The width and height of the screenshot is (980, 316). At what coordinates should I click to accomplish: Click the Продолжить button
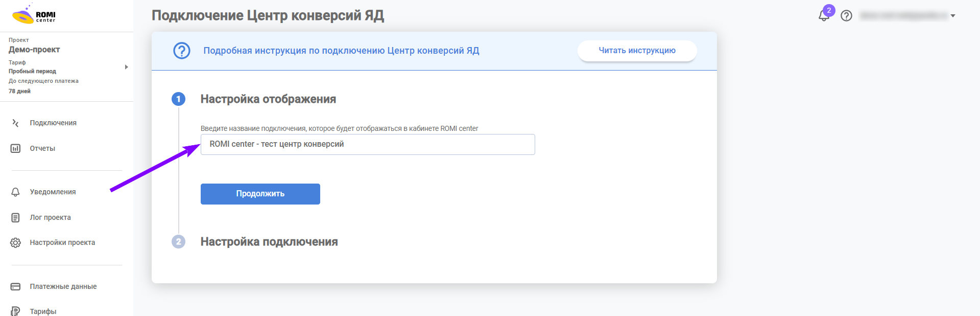260,194
